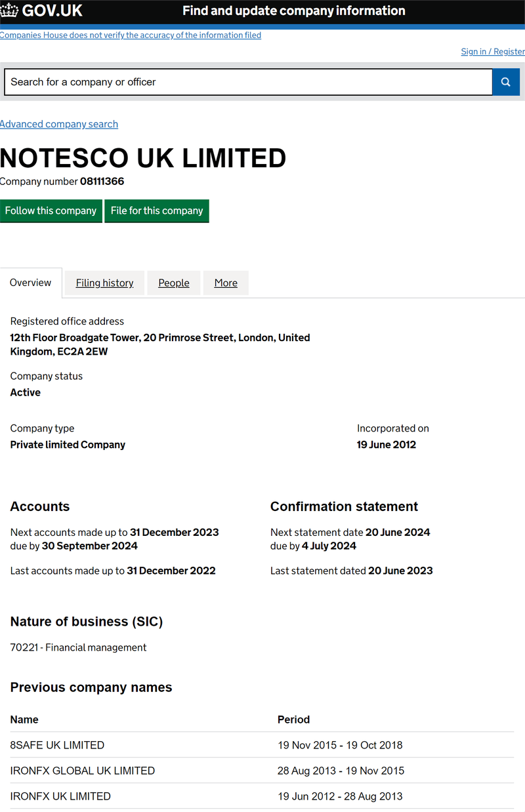
Task: Click the IRONFX UK LIMITED row
Action: (60, 796)
